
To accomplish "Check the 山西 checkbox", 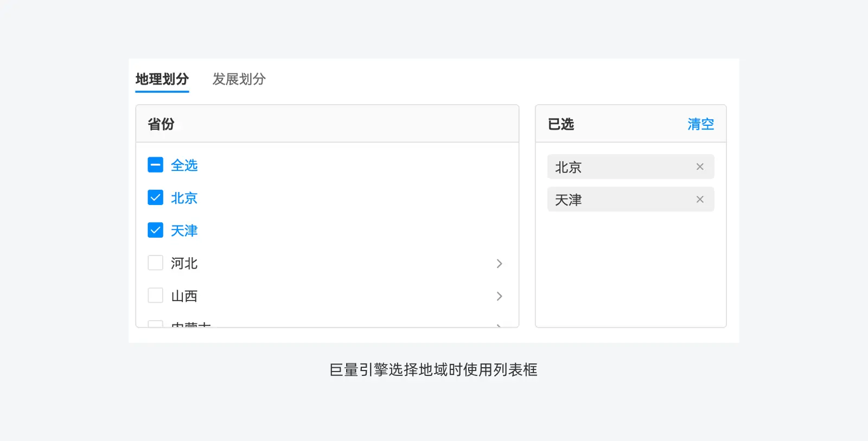I will (x=155, y=296).
